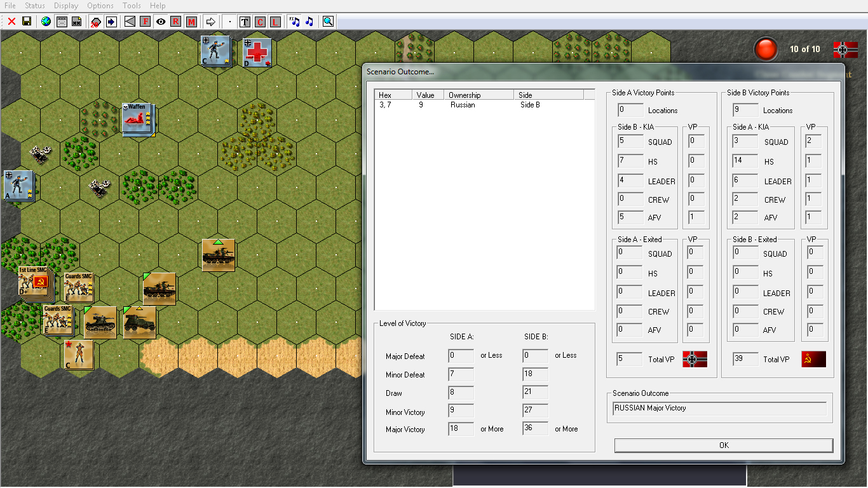Click the Side A Draw threshold field
This screenshot has height=488, width=868.
coord(461,393)
